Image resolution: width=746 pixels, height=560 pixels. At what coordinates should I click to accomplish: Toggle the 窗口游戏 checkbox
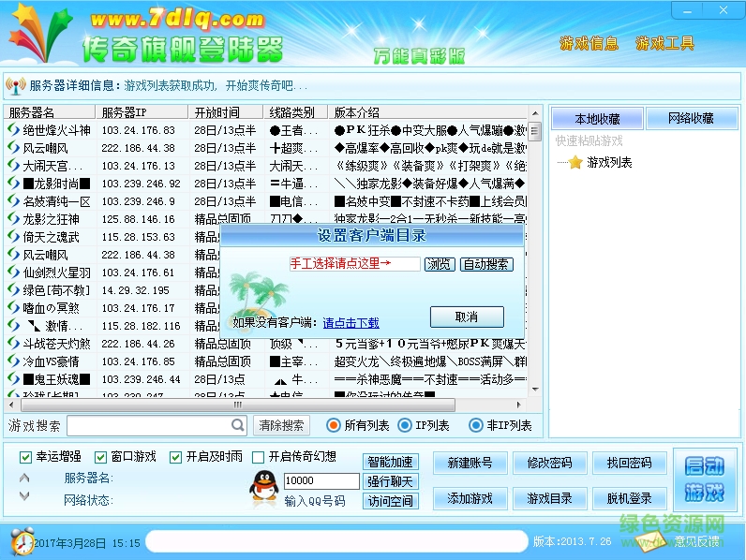[x=100, y=457]
